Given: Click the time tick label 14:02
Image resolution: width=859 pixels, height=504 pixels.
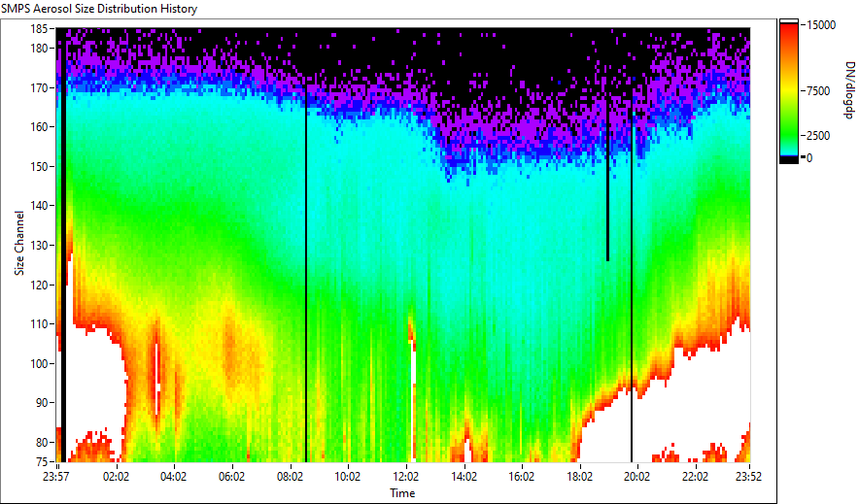Looking at the screenshot, I should pos(464,477).
